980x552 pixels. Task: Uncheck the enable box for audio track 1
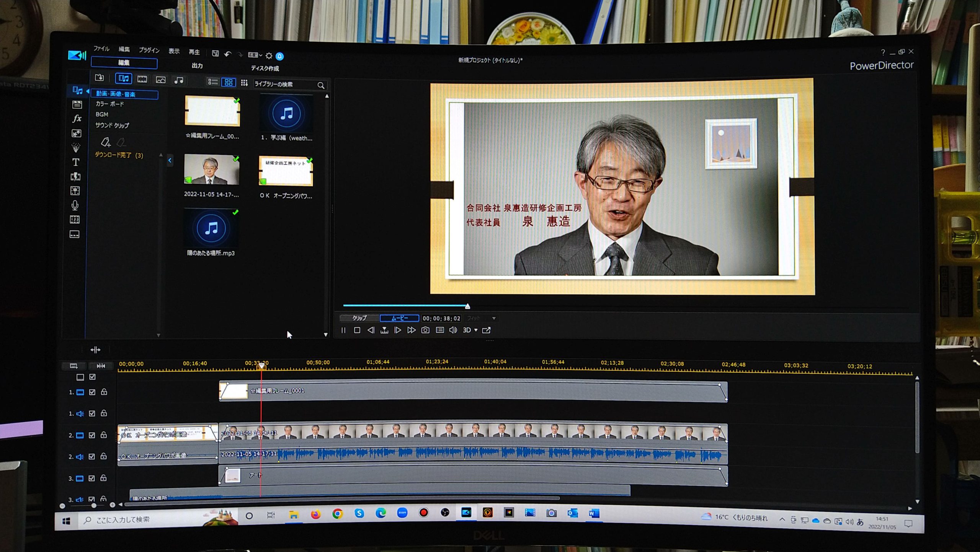92,414
